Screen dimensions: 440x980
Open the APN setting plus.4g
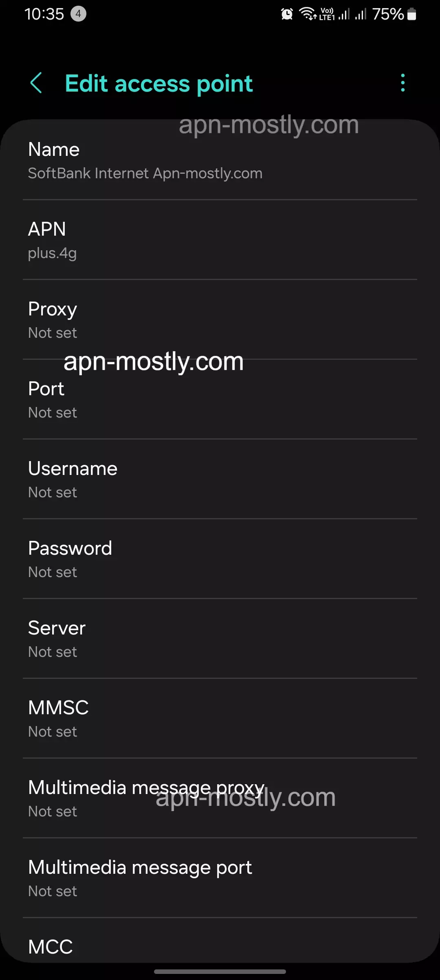pos(220,240)
